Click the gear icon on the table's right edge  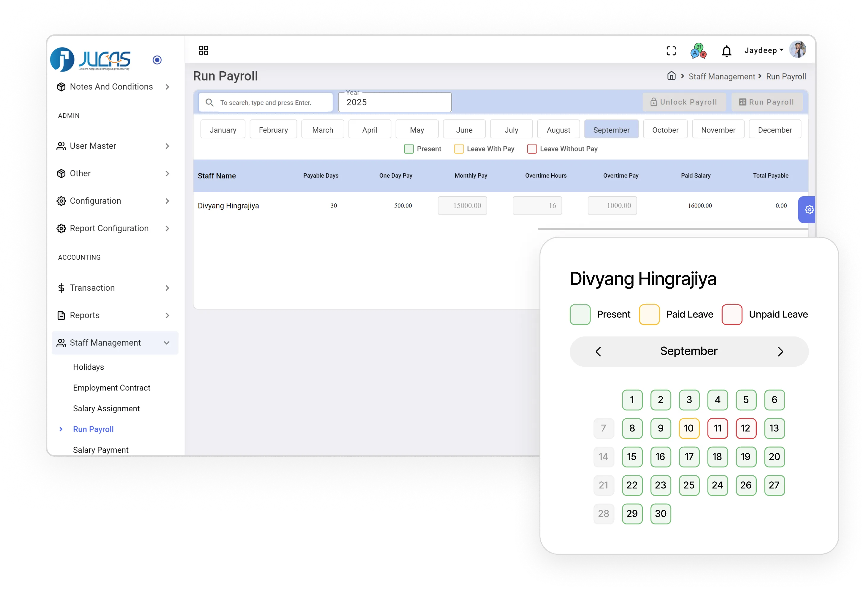809,210
